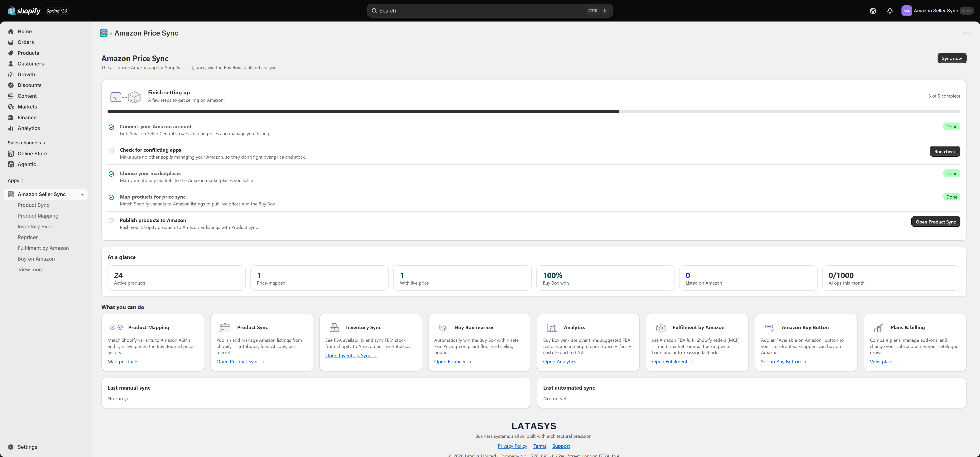Click the Amazon Buy Button card icon
This screenshot has width=980, height=457.
click(x=770, y=328)
